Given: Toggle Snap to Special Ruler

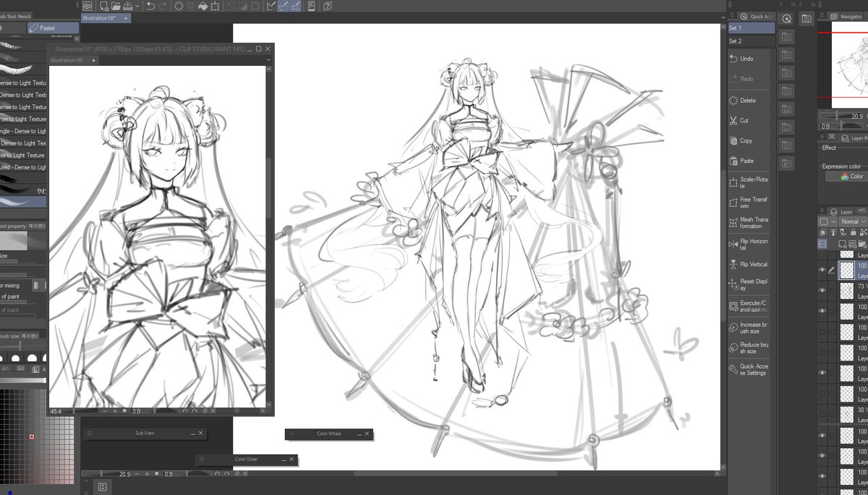Looking at the screenshot, I should 284,6.
